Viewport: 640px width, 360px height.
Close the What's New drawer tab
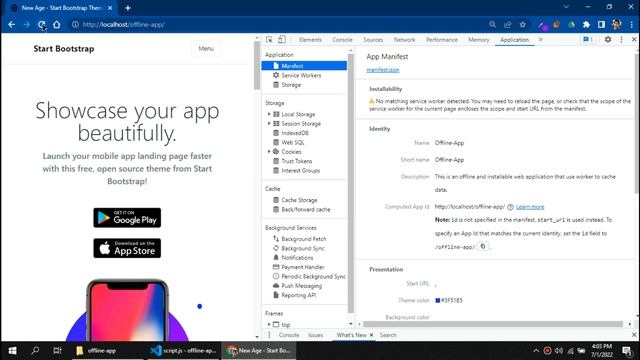(x=371, y=335)
